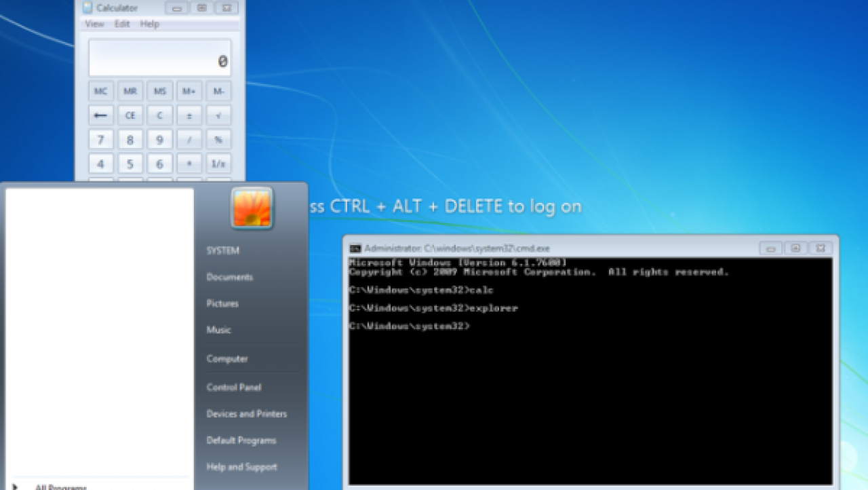Click the Administrator cmd.exe window title text
Viewport: 868px width, 490px height.
(x=457, y=248)
